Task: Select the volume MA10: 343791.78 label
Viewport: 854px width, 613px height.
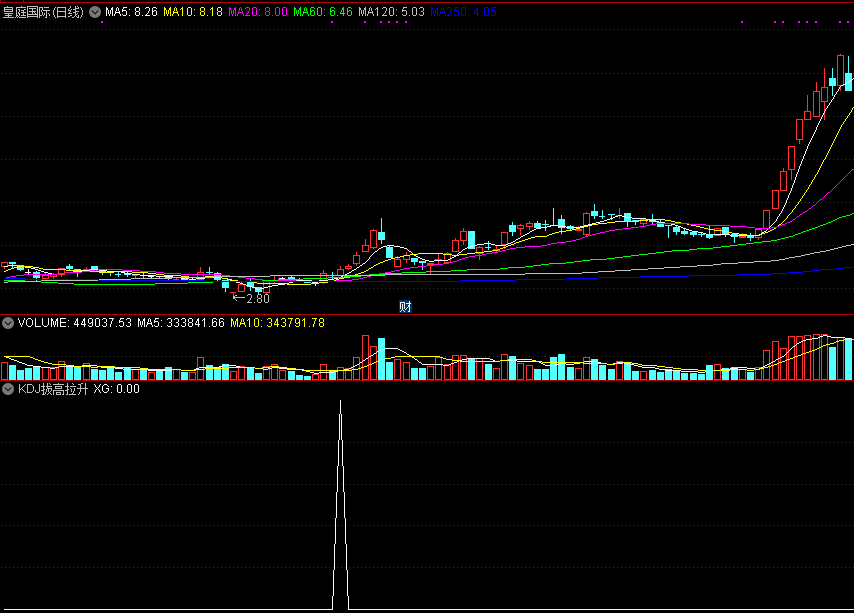Action: [277, 323]
